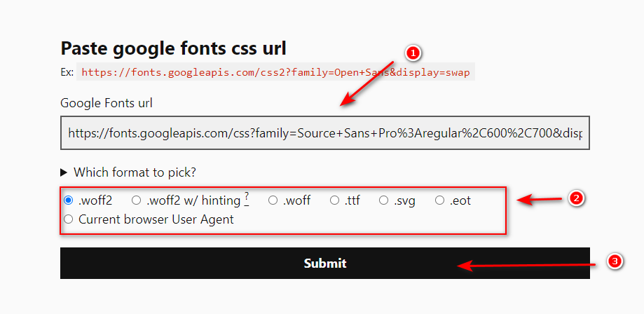
Task: Click the example fonts.googleapis.com url text
Action: (x=275, y=72)
